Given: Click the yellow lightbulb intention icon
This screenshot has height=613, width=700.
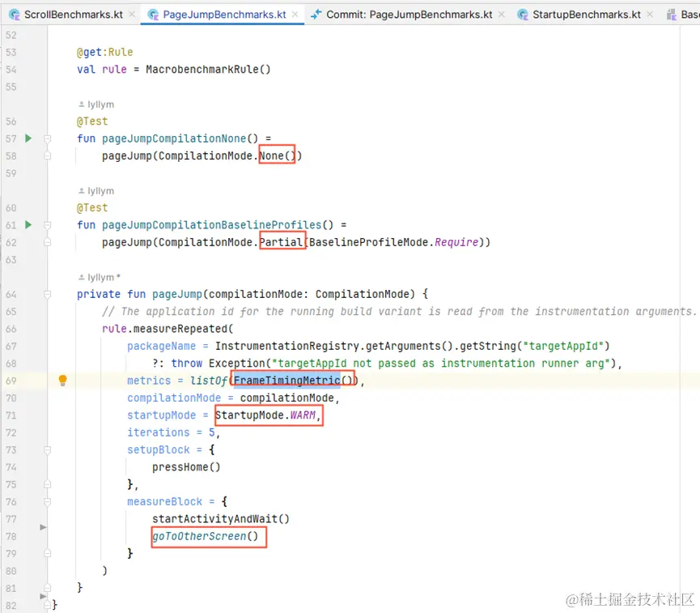Looking at the screenshot, I should pyautogui.click(x=62, y=381).
